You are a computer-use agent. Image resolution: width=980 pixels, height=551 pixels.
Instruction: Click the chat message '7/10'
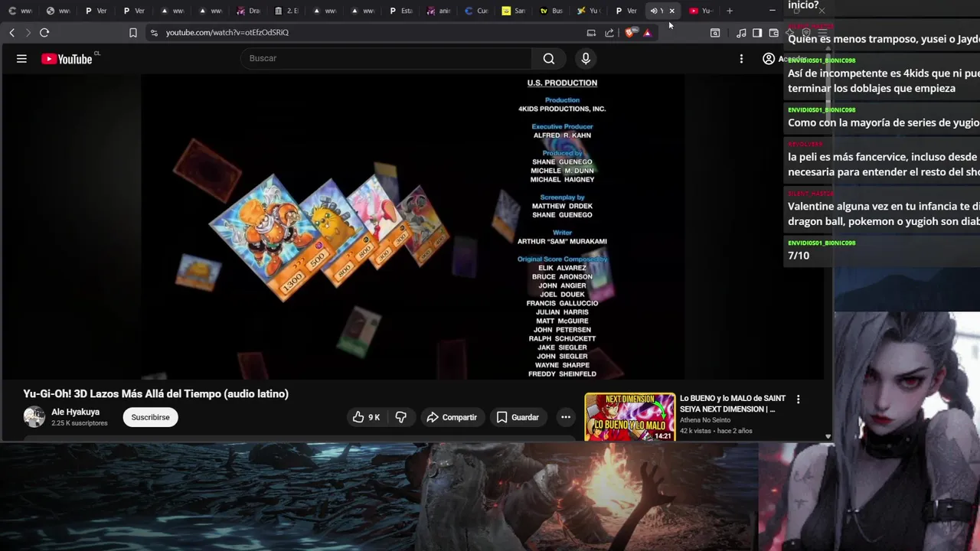coord(799,256)
